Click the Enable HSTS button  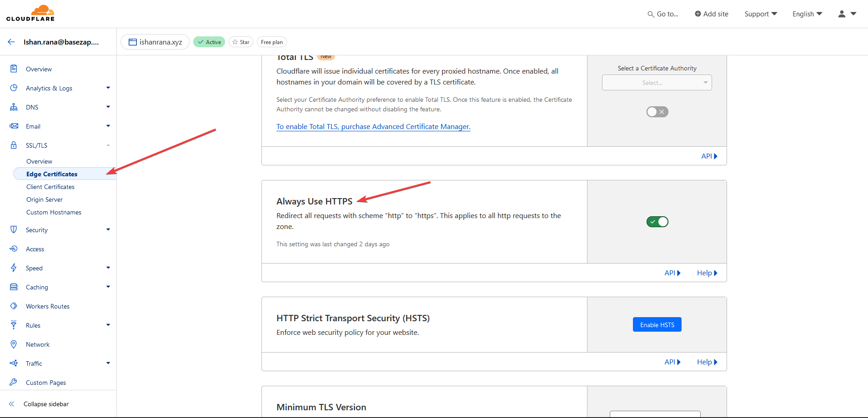coord(657,324)
